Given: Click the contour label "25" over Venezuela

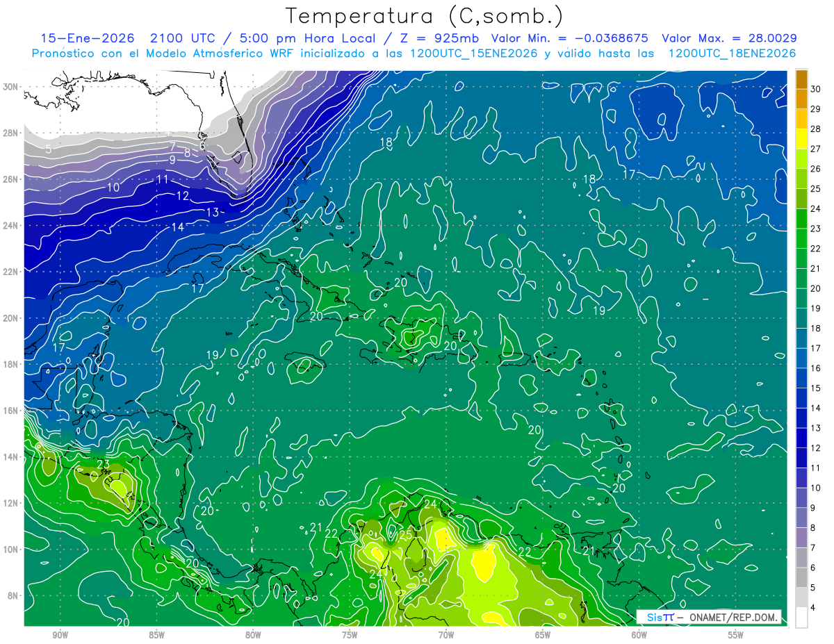Looking at the screenshot, I should (406, 535).
